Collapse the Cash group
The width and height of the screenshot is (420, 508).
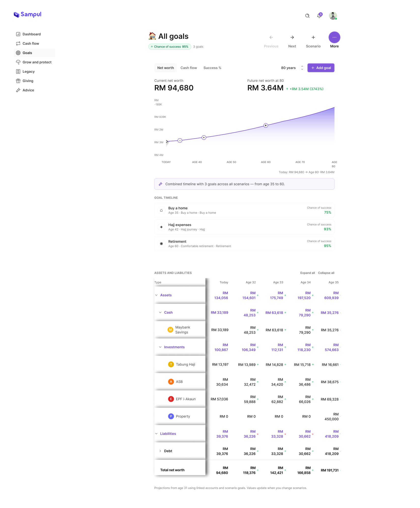pos(160,312)
